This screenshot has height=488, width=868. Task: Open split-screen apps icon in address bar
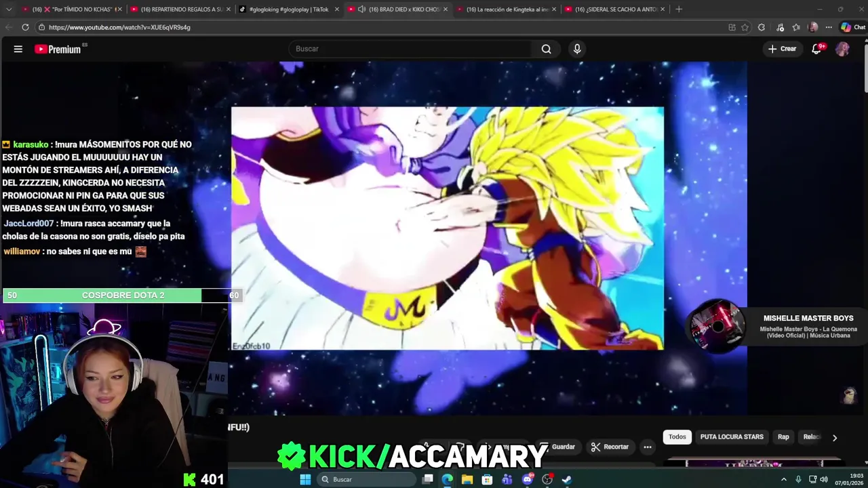pos(732,27)
